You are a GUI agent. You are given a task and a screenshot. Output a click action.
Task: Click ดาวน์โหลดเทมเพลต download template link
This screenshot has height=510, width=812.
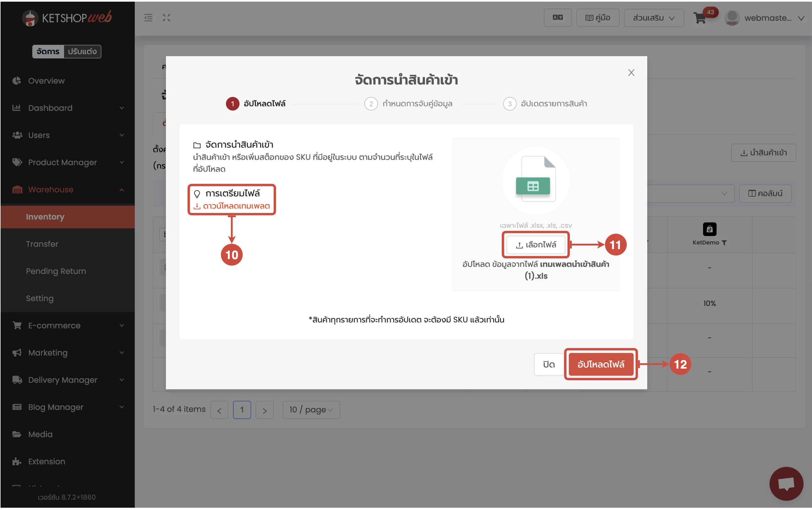click(x=236, y=206)
